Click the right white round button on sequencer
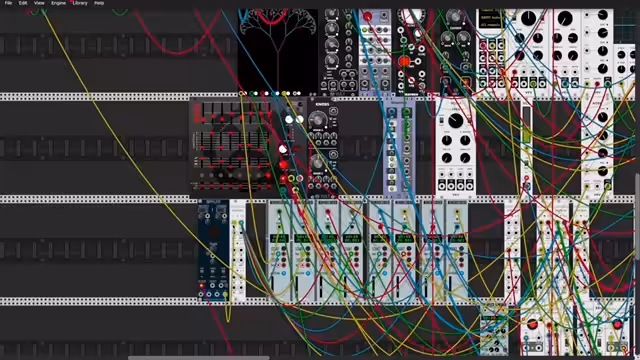 (300, 119)
